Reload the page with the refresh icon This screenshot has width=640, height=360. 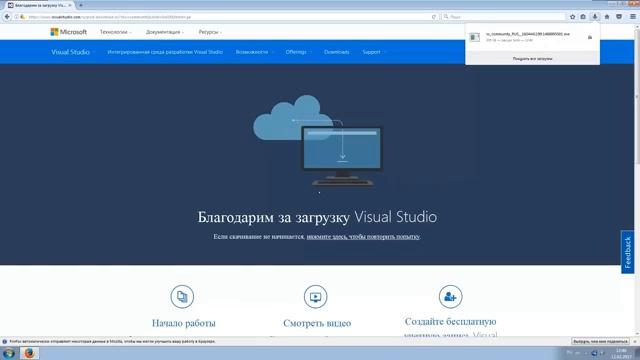pos(433,17)
